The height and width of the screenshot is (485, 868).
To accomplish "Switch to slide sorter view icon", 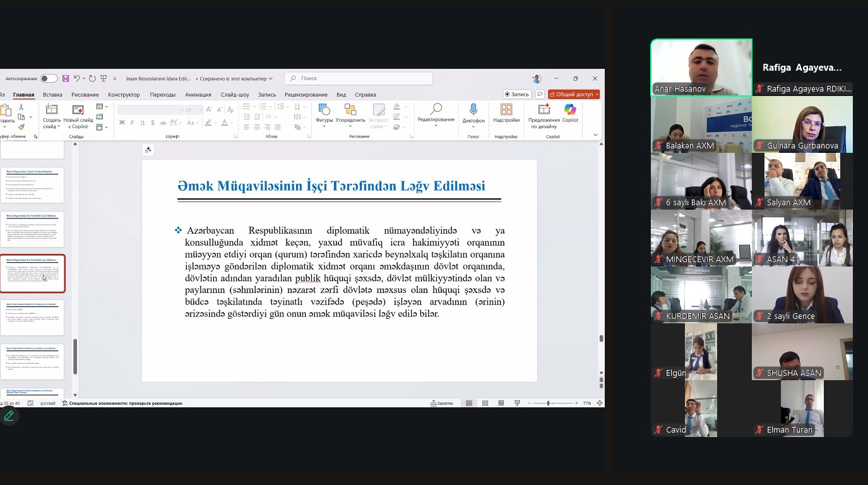I will (x=485, y=403).
